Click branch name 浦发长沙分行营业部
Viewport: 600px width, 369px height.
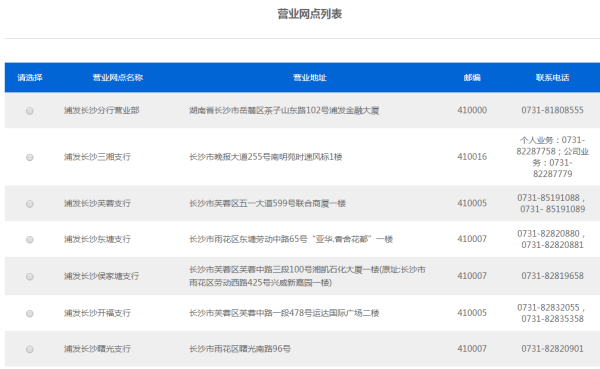pos(101,110)
